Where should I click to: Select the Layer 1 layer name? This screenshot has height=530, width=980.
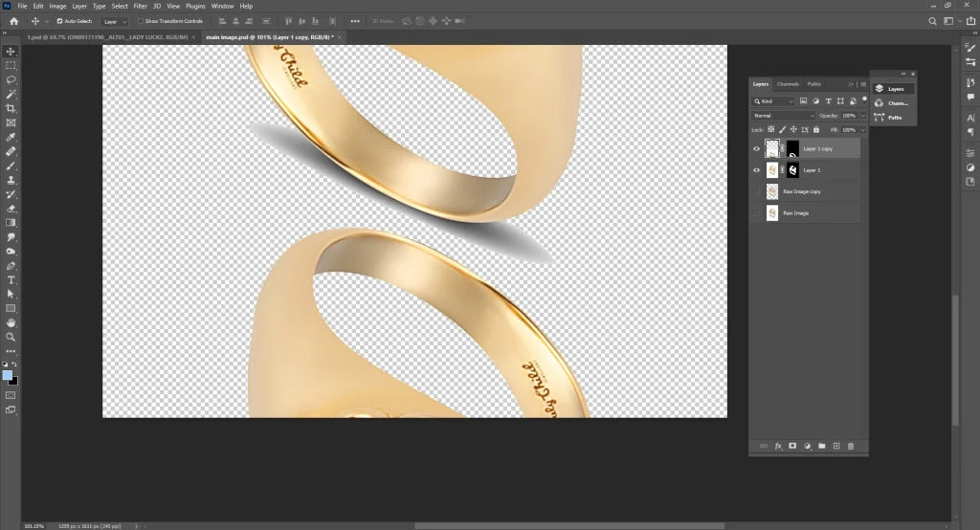click(x=812, y=170)
